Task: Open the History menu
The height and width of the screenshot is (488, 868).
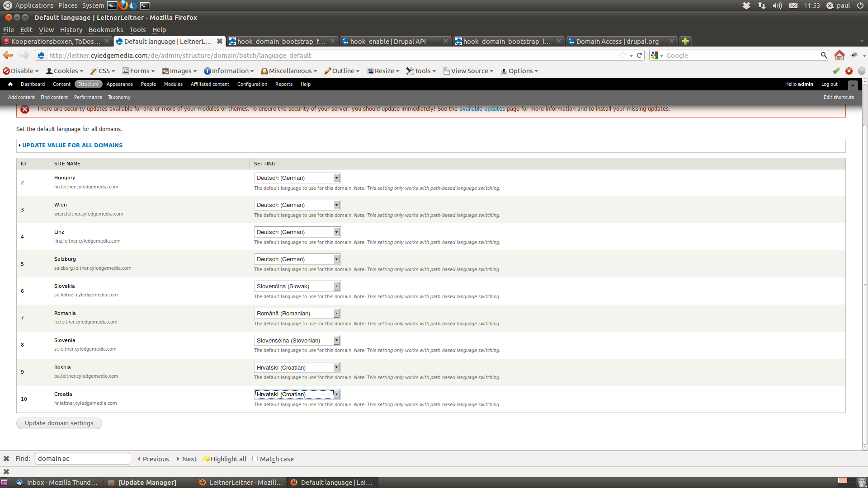Action: point(71,30)
